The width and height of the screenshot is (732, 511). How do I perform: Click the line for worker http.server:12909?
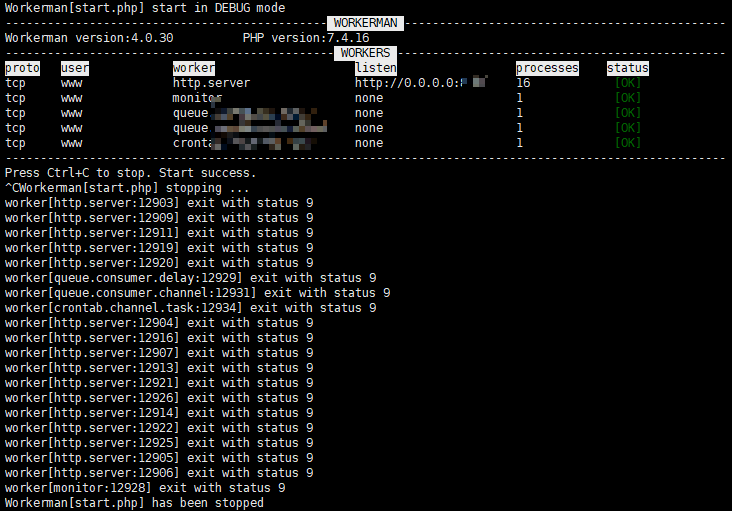click(x=159, y=218)
